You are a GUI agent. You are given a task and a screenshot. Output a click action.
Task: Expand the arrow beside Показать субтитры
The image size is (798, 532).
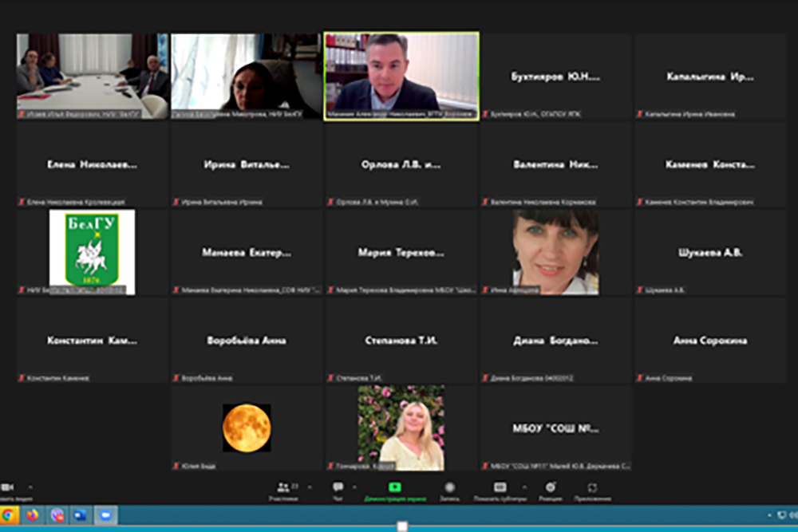click(x=524, y=487)
